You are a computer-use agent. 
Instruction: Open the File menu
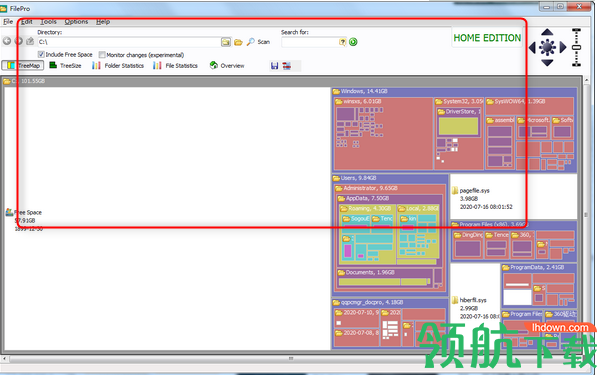pos(8,22)
